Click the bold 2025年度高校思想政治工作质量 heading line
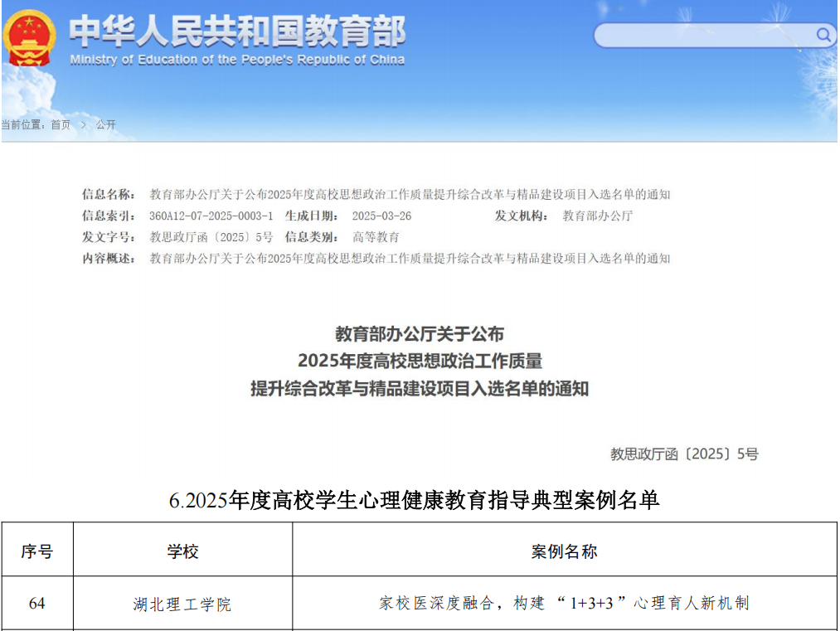The height and width of the screenshot is (631, 840). point(420,361)
